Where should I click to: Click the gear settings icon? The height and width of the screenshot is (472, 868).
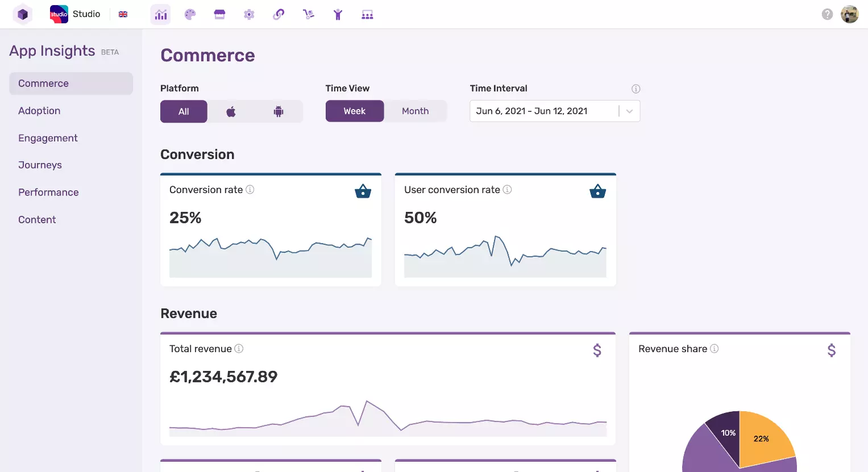pyautogui.click(x=249, y=14)
